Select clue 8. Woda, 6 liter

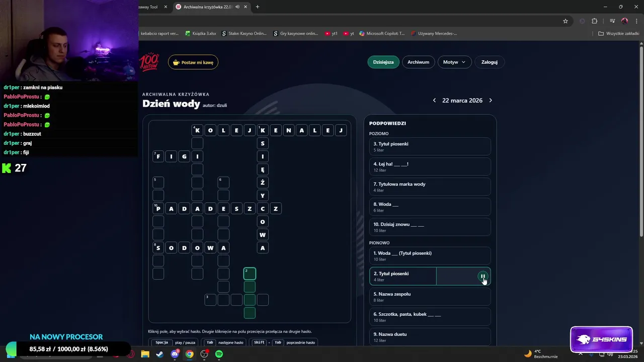coord(430,207)
